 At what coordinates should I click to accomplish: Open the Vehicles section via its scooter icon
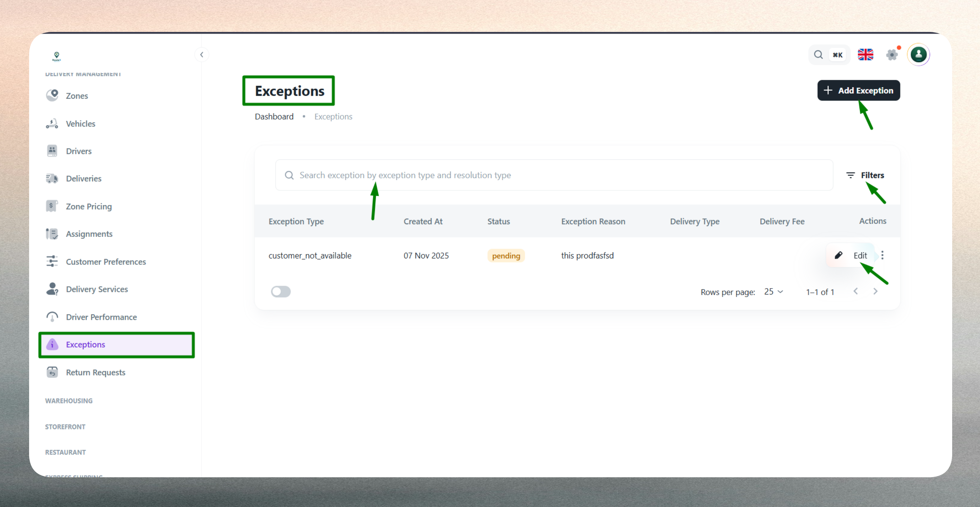52,123
